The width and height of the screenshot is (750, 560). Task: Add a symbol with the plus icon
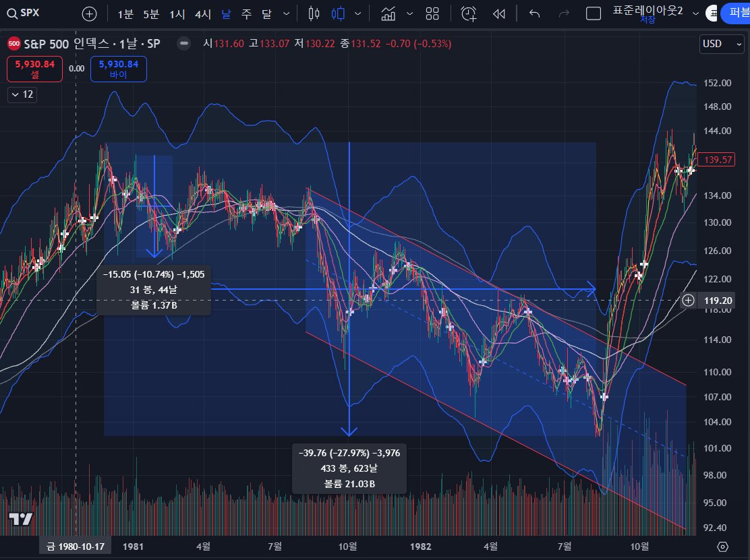pos(90,14)
